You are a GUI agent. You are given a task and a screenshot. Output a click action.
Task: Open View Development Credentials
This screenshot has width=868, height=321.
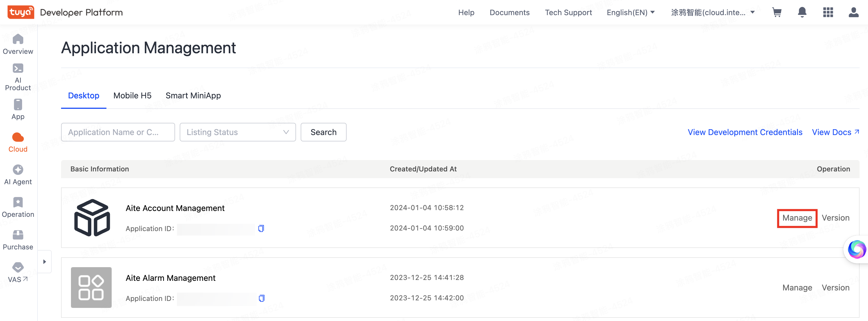click(745, 132)
